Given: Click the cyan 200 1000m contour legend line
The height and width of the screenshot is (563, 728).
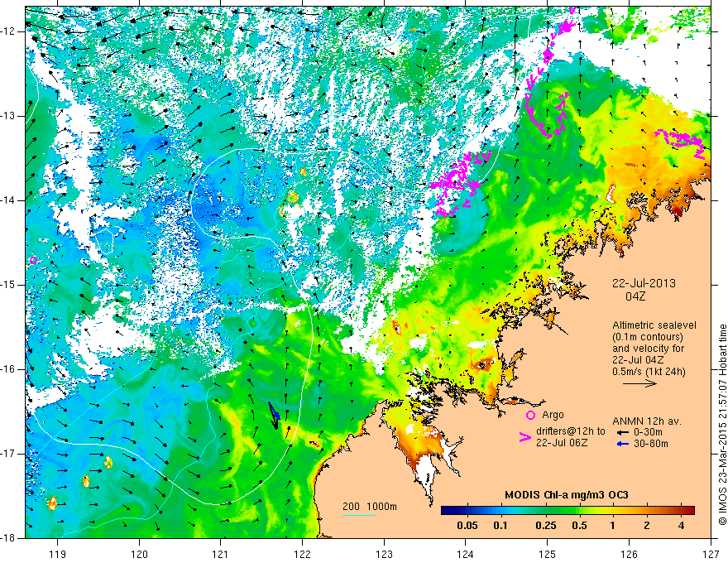Looking at the screenshot, I should tap(358, 515).
